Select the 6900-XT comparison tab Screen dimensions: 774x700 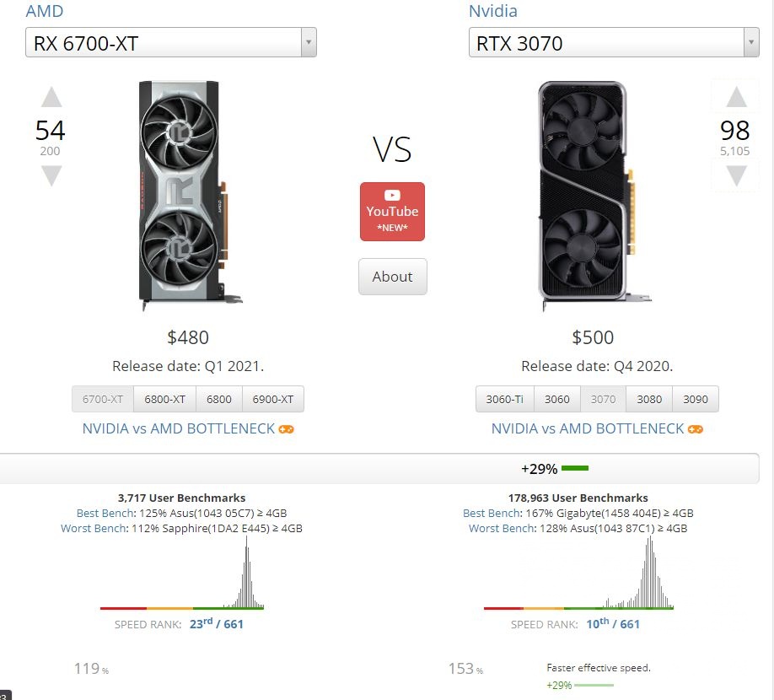(273, 399)
